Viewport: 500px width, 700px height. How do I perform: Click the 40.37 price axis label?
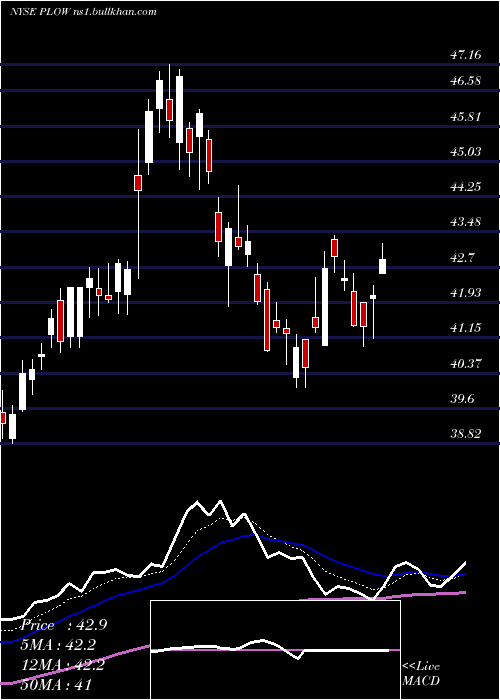point(466,364)
